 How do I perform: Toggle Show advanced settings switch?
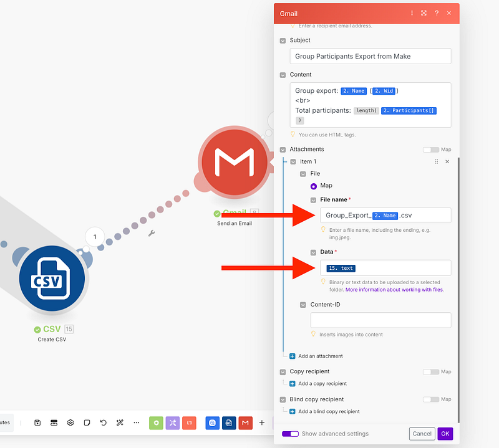click(x=290, y=434)
